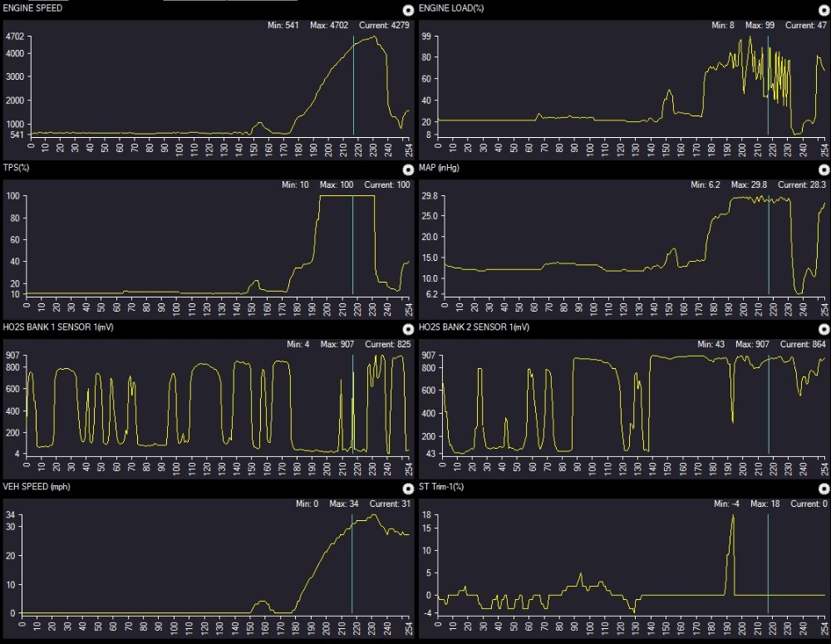Click the HO2S BANK 2 SENSOR 1 circular icon
Screen dimensions: 831x644
point(823,329)
